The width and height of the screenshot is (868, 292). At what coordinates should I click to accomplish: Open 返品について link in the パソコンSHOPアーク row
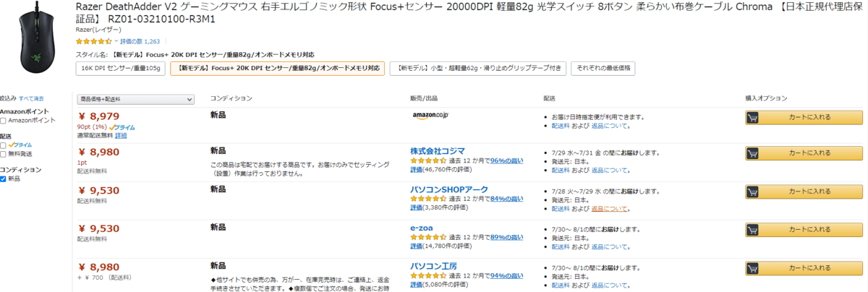point(610,209)
